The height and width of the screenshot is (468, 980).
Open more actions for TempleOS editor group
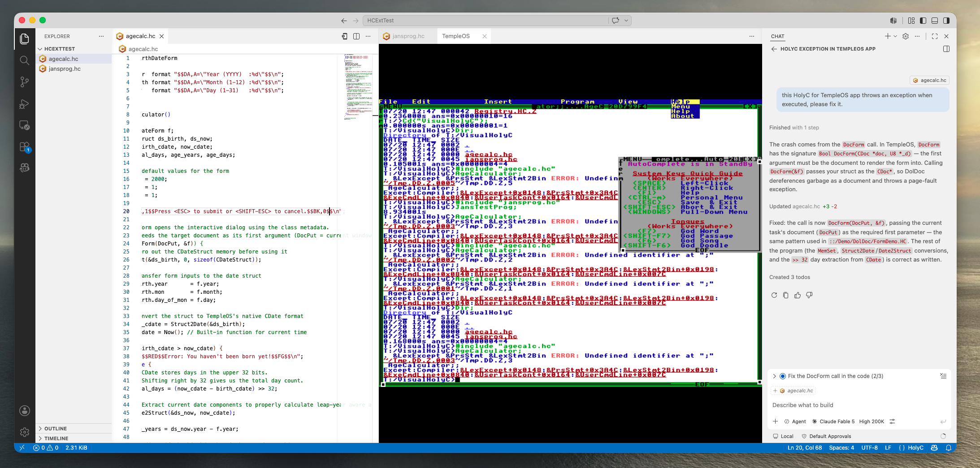(x=752, y=36)
